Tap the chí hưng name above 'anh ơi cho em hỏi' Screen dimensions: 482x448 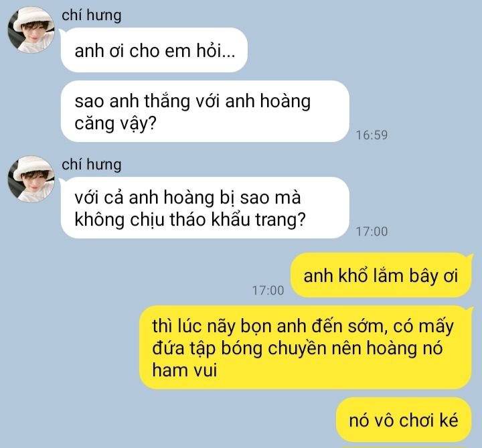click(x=91, y=15)
